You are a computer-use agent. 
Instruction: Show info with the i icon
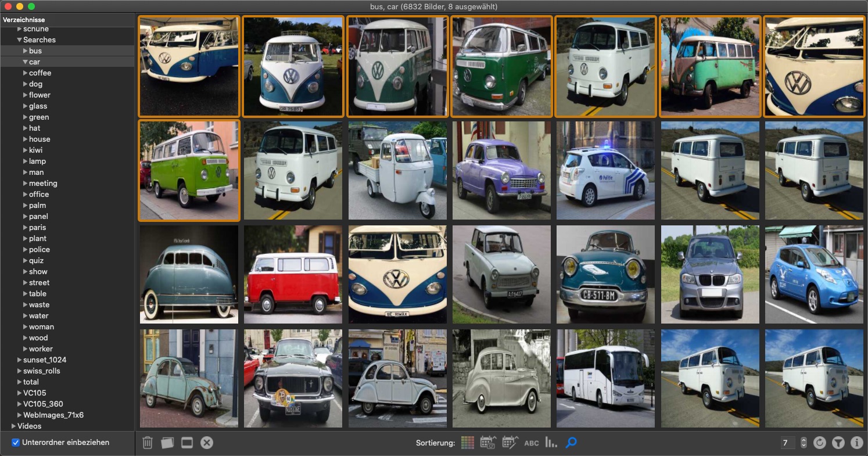(857, 443)
